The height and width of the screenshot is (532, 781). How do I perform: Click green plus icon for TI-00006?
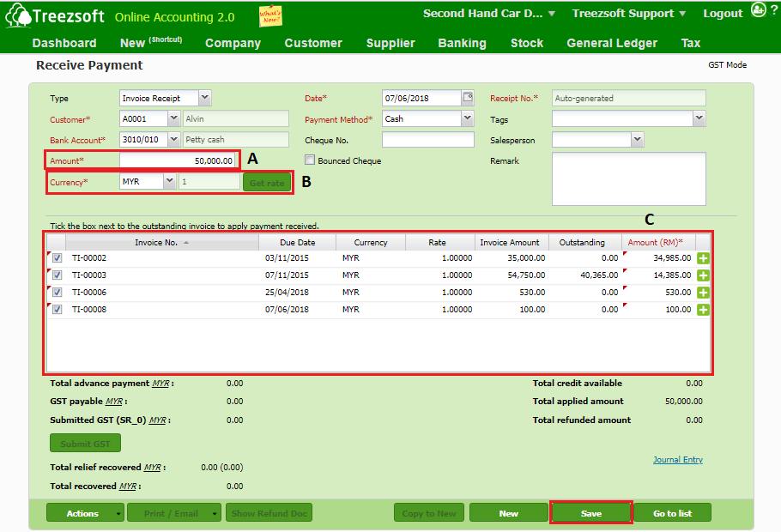point(703,293)
